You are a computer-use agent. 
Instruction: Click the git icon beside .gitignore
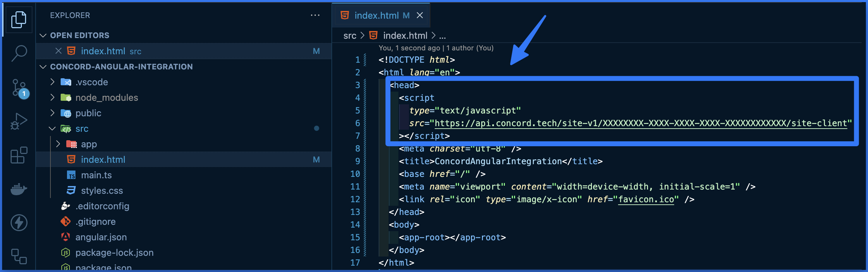click(x=66, y=222)
